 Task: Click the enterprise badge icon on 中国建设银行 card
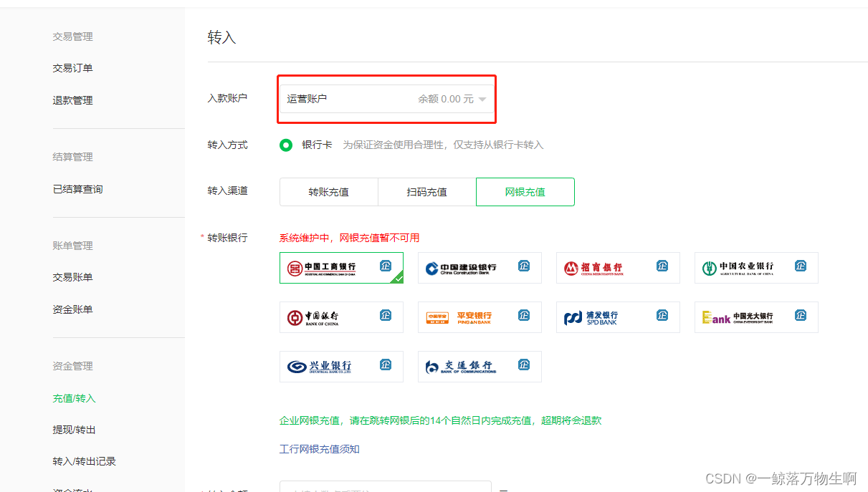point(524,266)
